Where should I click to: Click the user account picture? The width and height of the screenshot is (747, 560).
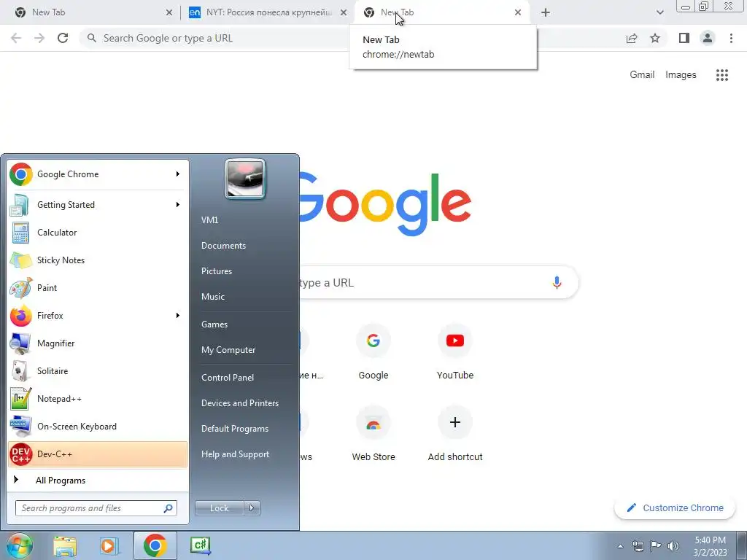pos(245,179)
